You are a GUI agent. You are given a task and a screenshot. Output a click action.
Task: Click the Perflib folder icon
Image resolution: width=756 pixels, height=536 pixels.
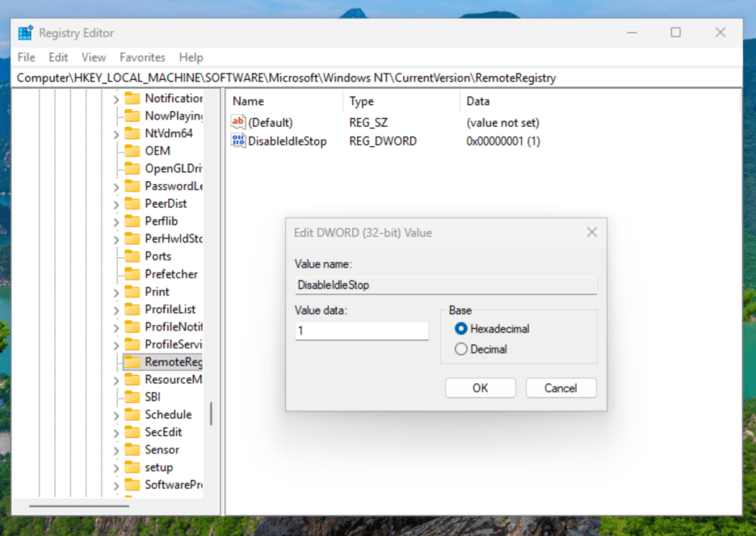pos(134,221)
